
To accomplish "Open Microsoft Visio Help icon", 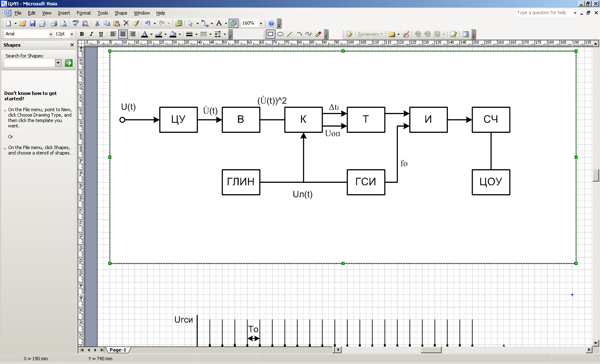I will [271, 23].
